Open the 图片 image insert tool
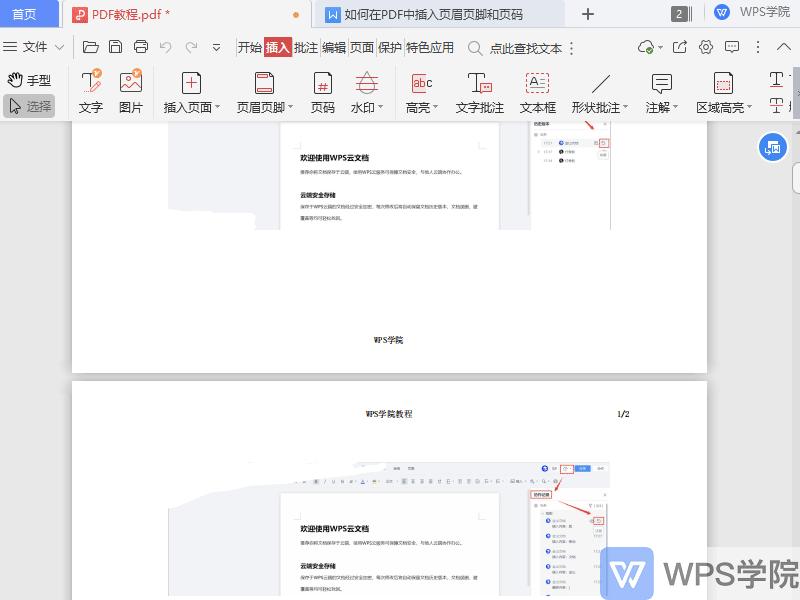Screen dimensions: 800x600 (x=129, y=90)
